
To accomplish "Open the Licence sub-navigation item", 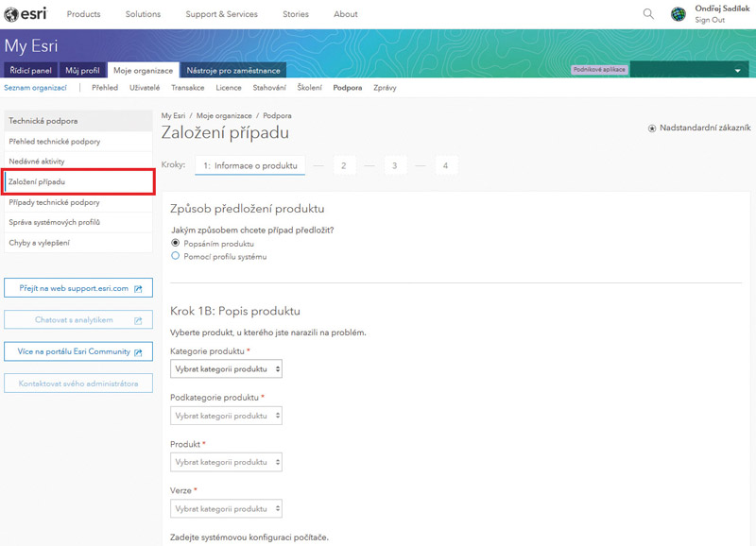I will pyautogui.click(x=229, y=88).
